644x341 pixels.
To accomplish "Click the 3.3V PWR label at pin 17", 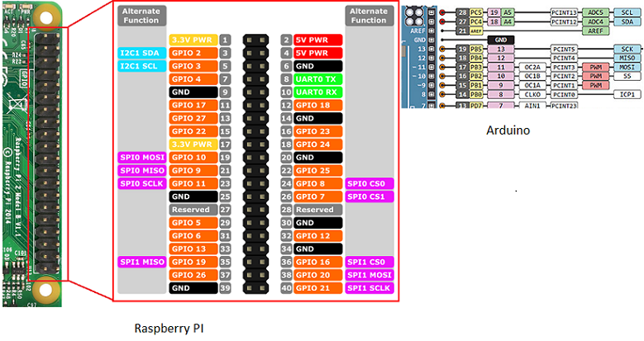I will tap(193, 144).
